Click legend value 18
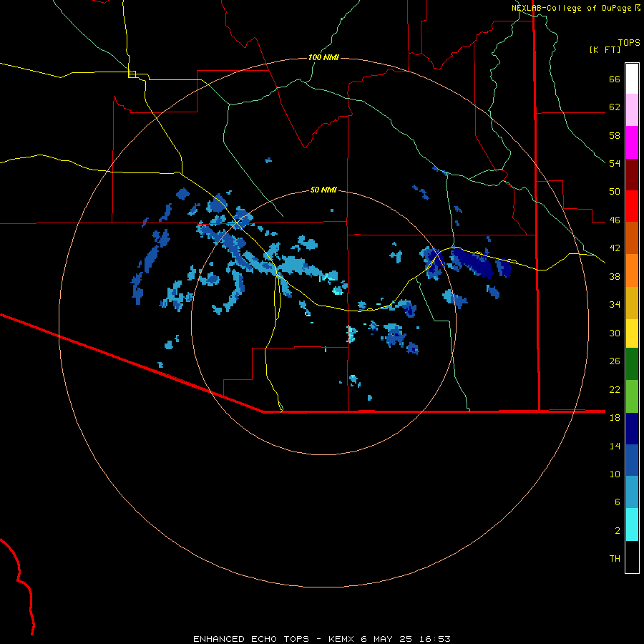 coord(615,418)
